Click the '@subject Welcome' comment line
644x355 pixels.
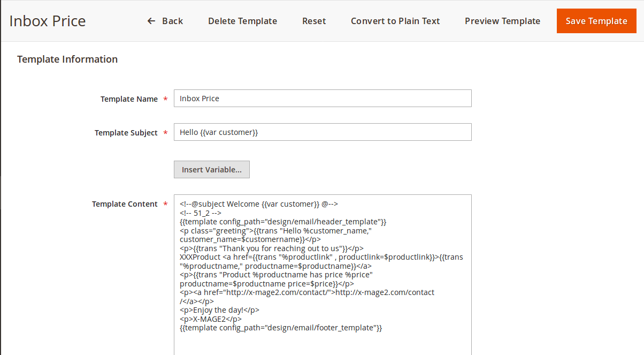(x=259, y=204)
